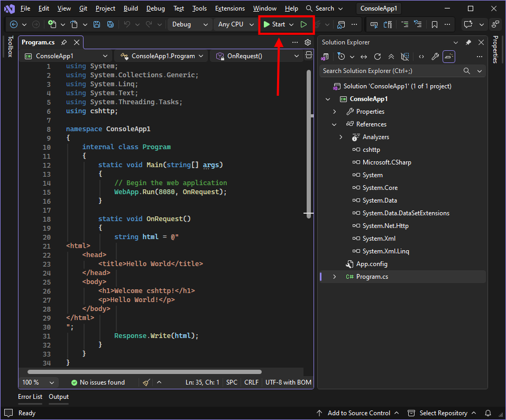This screenshot has width=506, height=420.
Task: Click the View Code icon in Solution Explorer
Action: click(421, 57)
